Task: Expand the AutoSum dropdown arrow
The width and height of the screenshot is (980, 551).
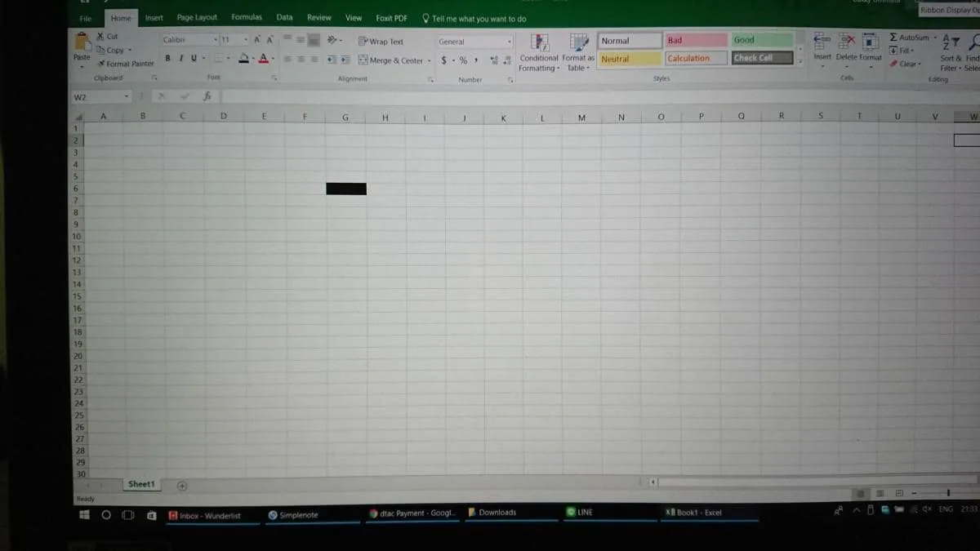Action: [936, 38]
